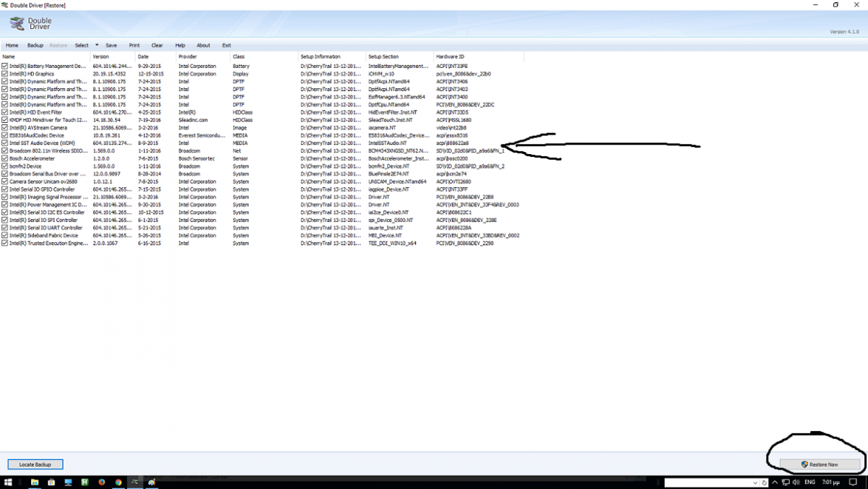This screenshot has height=489, width=868.
Task: Open Firefox from the taskbar
Action: (x=101, y=482)
